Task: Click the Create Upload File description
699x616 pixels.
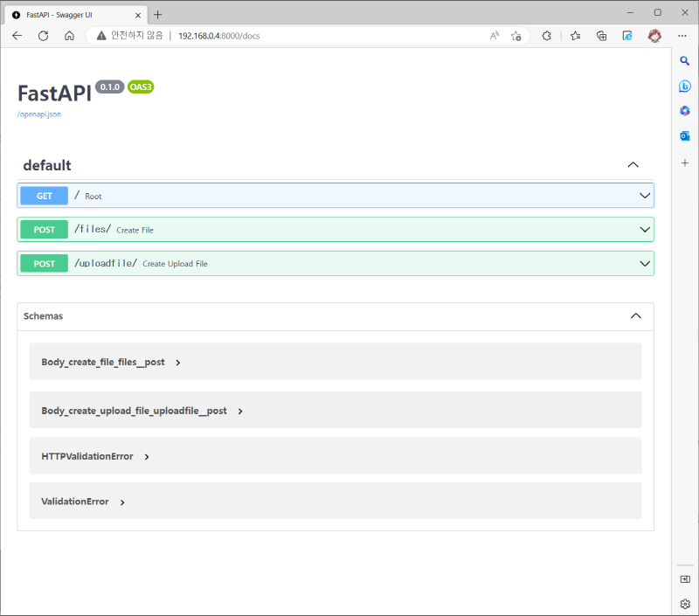Action: [x=176, y=264]
